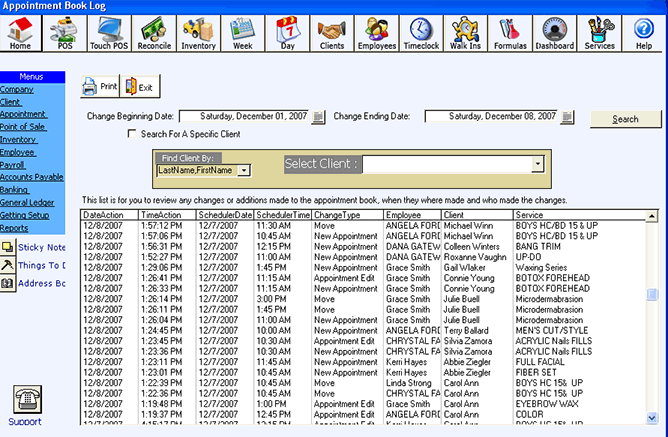Select the Roxanne Vaughn client cell

[x=475, y=257]
